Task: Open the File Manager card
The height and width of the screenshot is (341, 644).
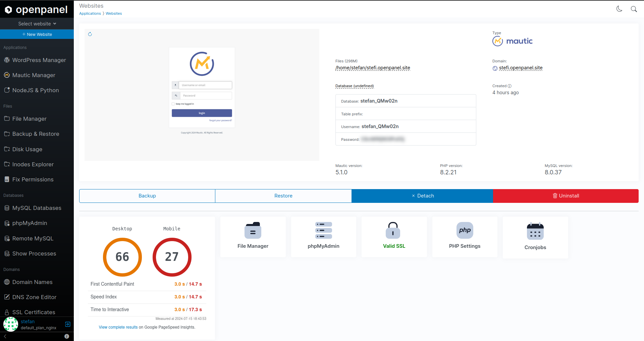Action: pos(253,237)
